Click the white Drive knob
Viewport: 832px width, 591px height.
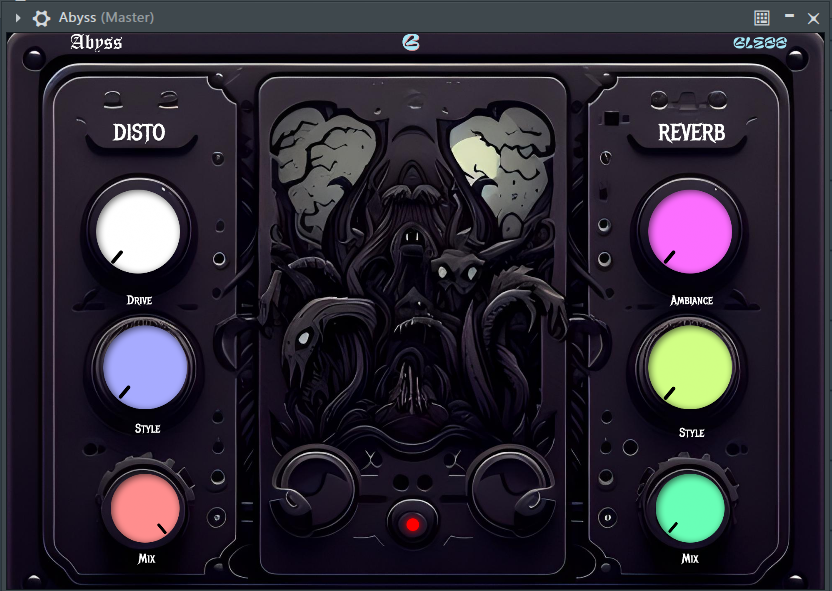point(138,232)
